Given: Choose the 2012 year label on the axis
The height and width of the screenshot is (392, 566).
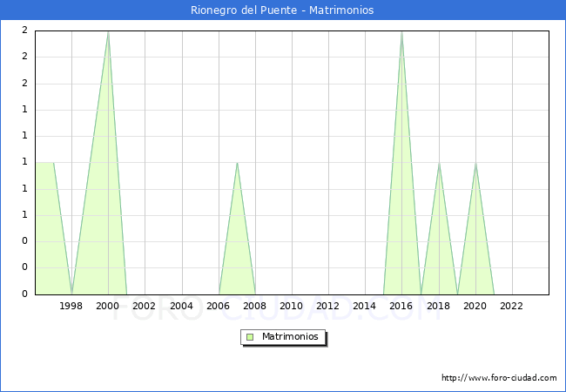Looking at the screenshot, I should (x=327, y=306).
